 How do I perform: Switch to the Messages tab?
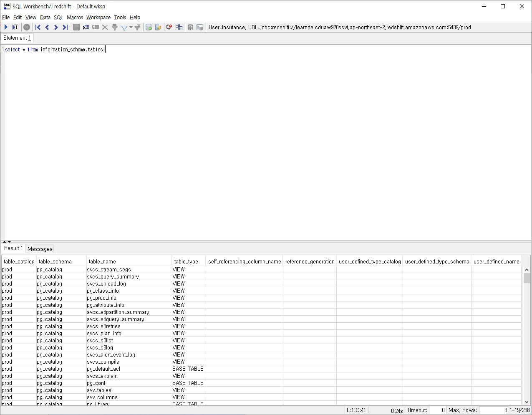tap(40, 249)
